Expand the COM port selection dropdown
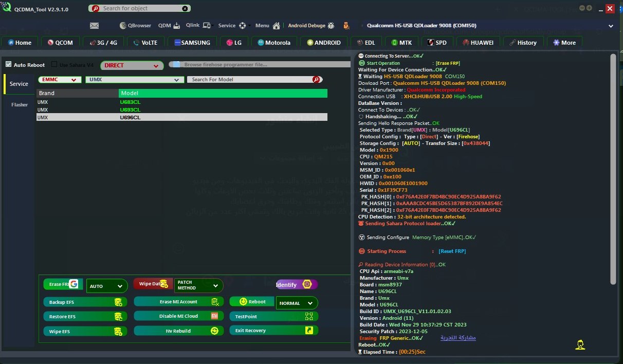Image resolution: width=623 pixels, height=364 pixels. coord(611,26)
